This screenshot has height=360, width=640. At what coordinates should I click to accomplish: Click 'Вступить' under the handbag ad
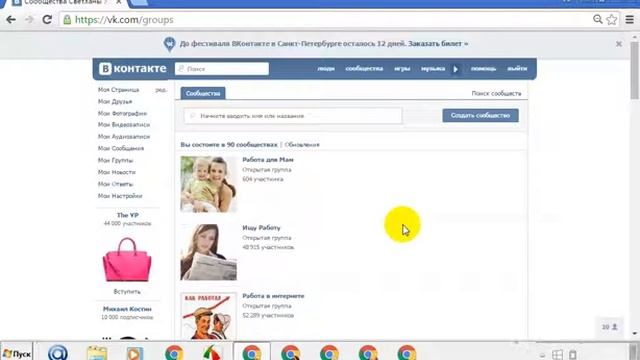[127, 291]
